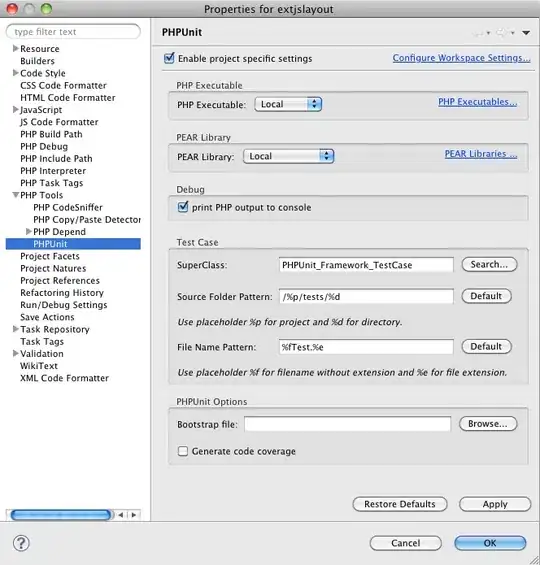Open the view menu triangle at top right
Image resolution: width=540 pixels, height=565 pixels.
coord(526,33)
